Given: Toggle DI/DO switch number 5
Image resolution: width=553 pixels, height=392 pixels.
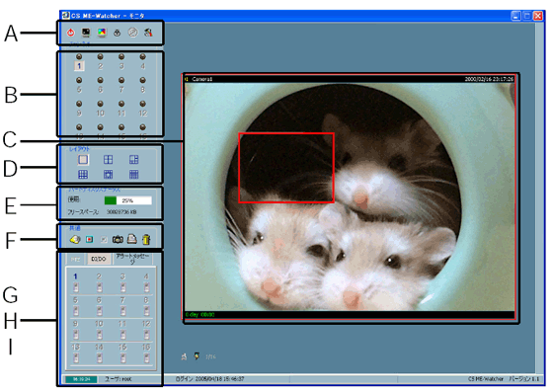Looking at the screenshot, I should pyautogui.click(x=75, y=311).
